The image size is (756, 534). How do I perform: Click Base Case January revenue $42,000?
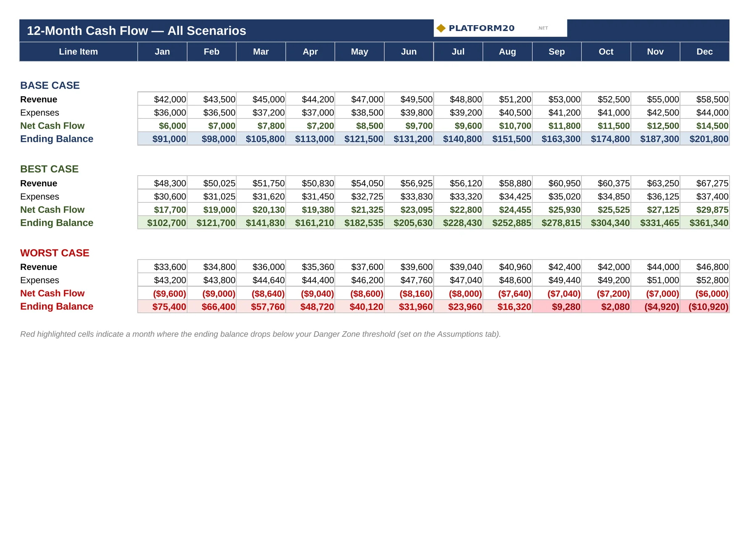(x=163, y=99)
